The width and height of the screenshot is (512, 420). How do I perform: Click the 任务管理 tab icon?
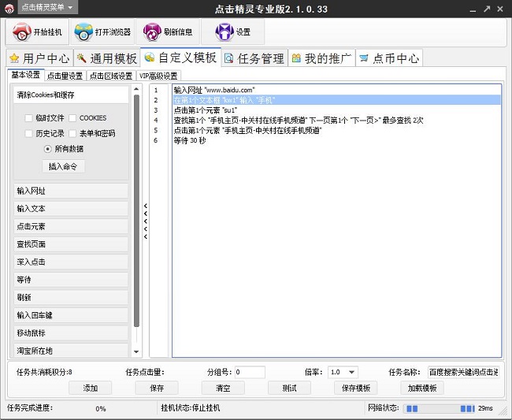[229, 58]
